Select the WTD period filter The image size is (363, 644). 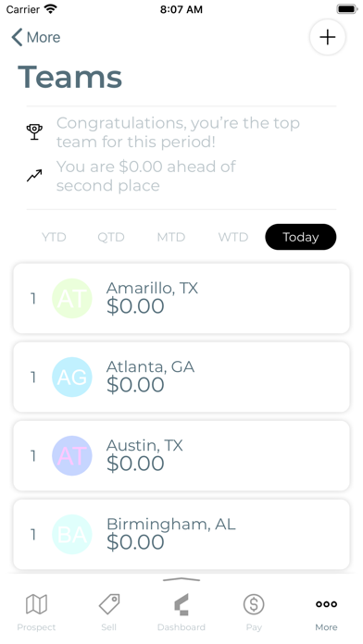coord(233,237)
